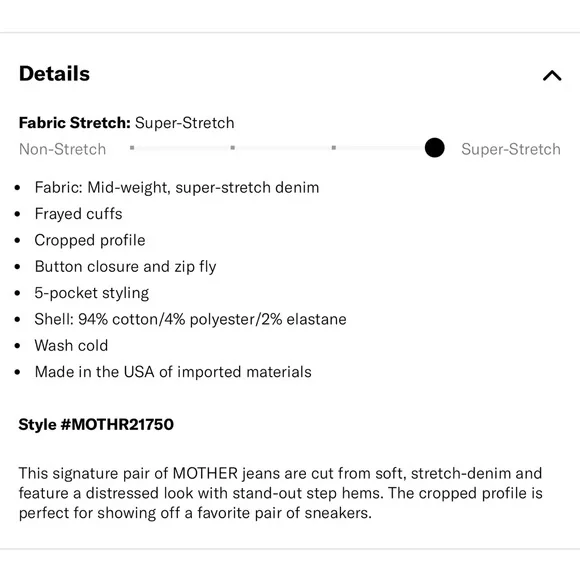Click the MOTHER jeans description paragraph
The width and height of the screenshot is (580, 580).
pyautogui.click(x=281, y=493)
